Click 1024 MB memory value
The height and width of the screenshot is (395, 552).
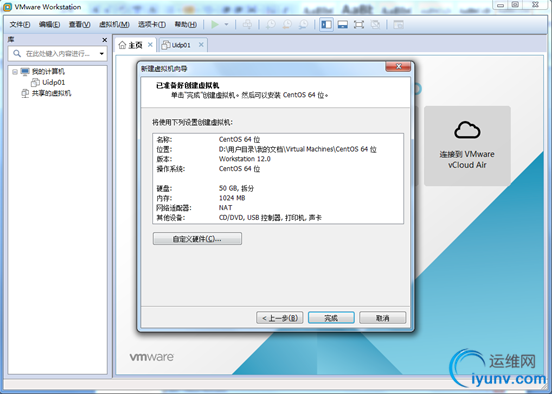point(232,198)
